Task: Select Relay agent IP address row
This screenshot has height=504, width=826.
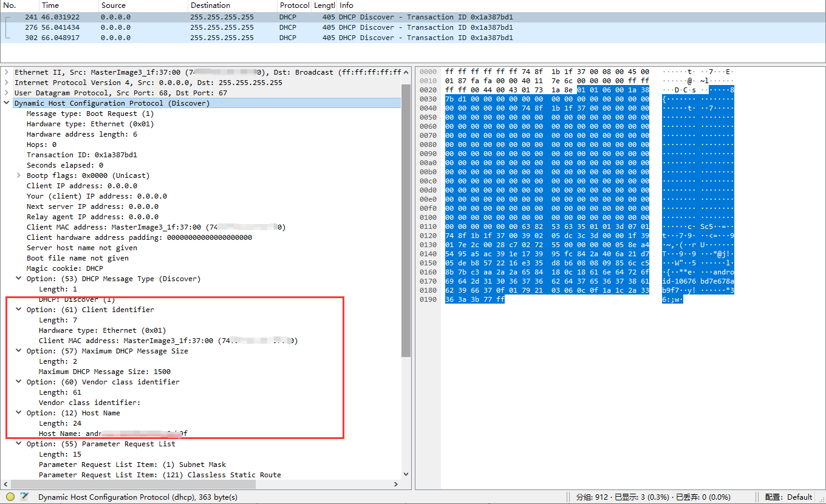Action: 92,217
